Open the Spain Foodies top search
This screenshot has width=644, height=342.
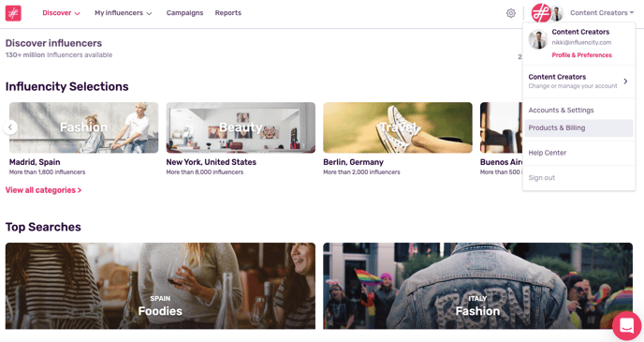click(160, 286)
